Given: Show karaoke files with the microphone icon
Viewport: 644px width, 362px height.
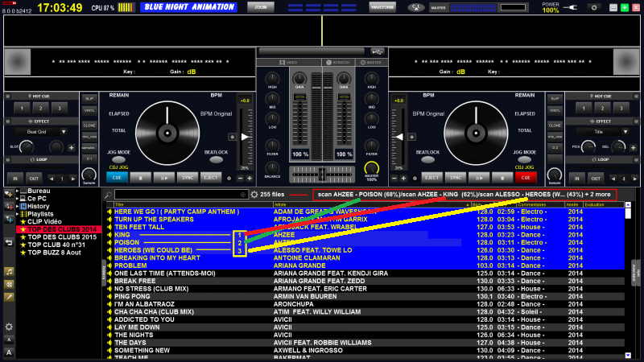Looking at the screenshot, I should (9, 297).
